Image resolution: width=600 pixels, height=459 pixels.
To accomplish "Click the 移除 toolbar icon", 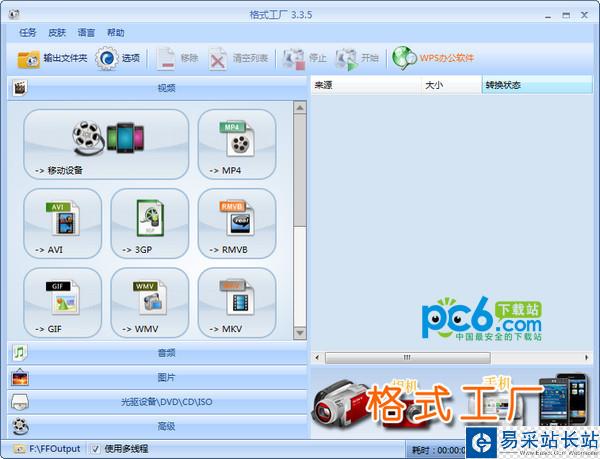I will 166,59.
